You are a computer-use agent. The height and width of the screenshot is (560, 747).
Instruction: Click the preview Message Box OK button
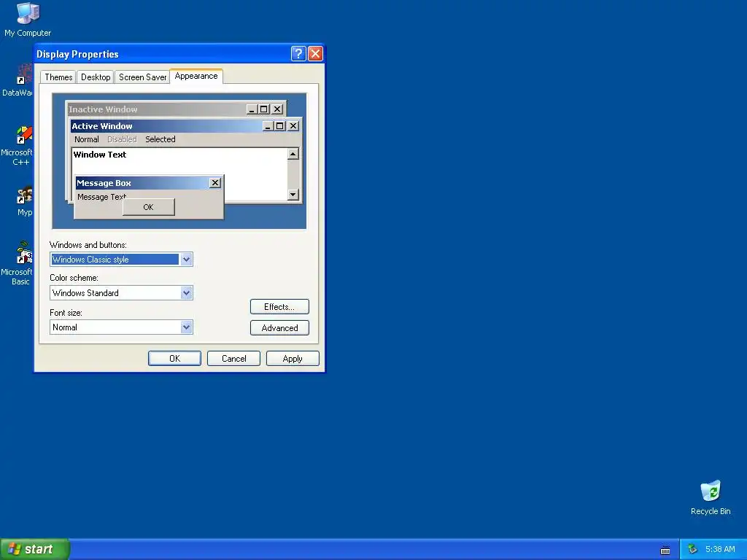[148, 207]
